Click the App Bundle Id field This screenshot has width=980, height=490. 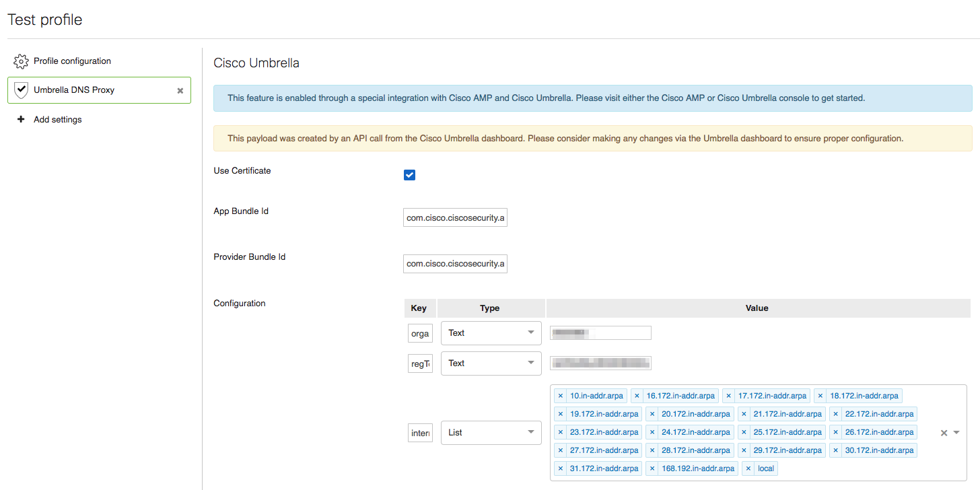455,217
